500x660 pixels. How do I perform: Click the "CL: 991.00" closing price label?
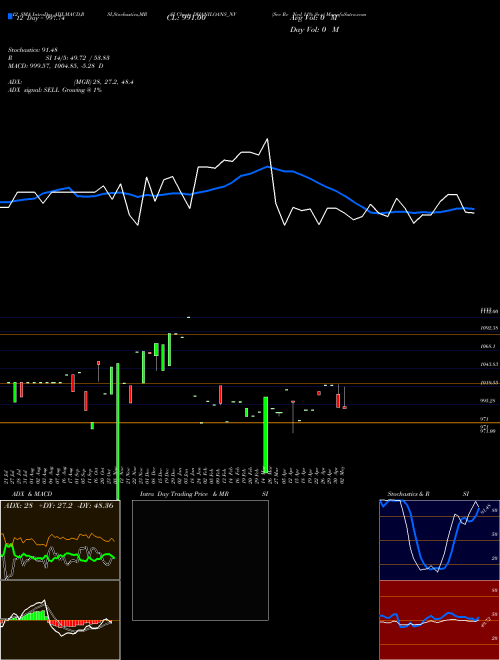(186, 18)
